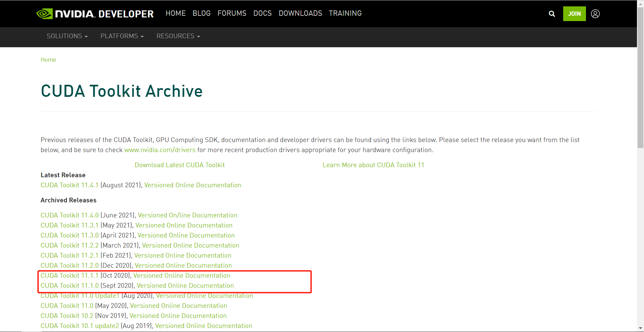Click the CUDA Toolkit Archive heading
This screenshot has height=332, width=644.
point(122,91)
